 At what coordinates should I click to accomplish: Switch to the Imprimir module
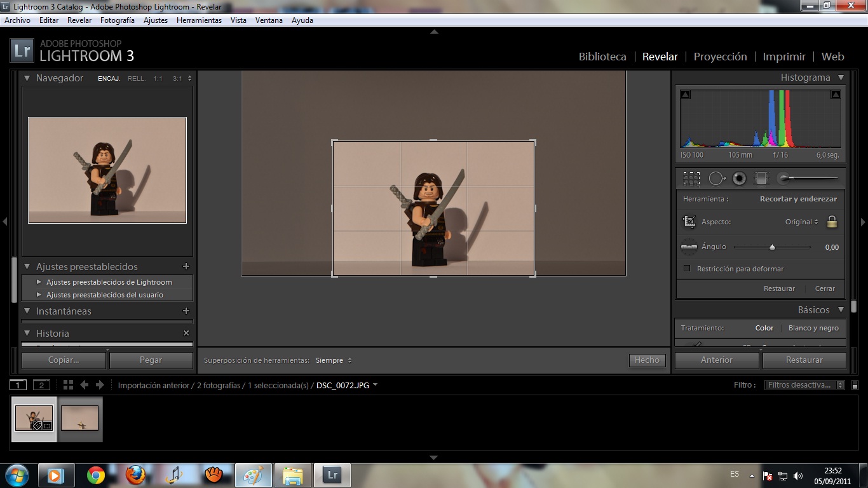click(x=784, y=57)
